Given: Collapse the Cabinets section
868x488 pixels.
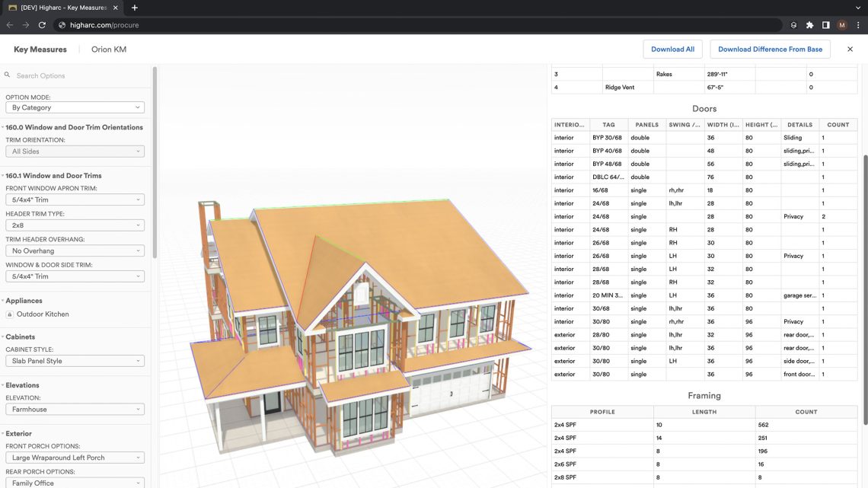Looking at the screenshot, I should pos(20,336).
